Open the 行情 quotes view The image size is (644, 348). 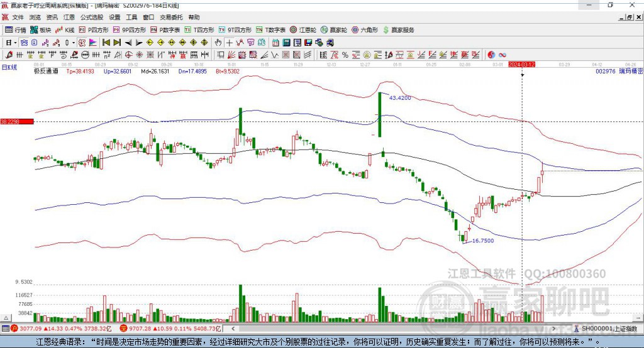coord(16,30)
